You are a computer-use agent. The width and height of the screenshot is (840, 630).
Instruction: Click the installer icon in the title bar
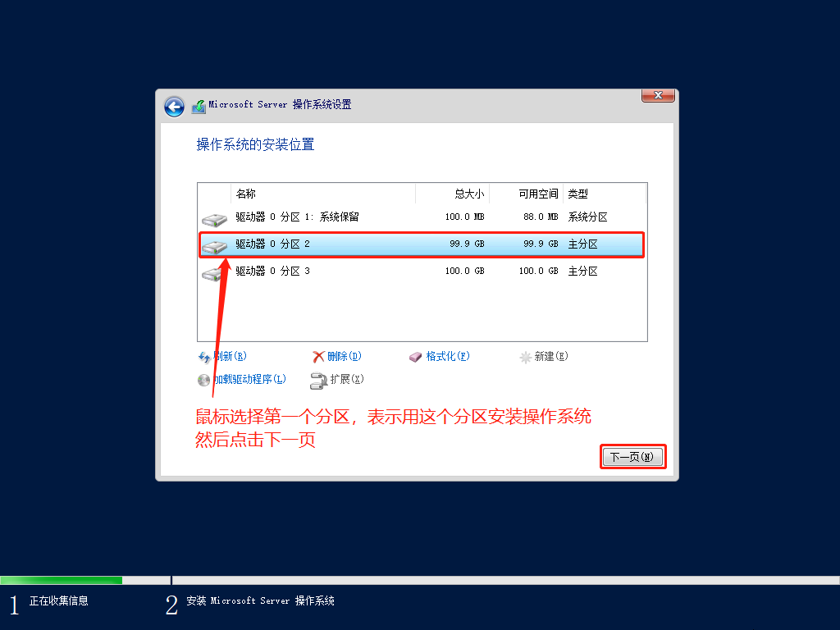[x=199, y=106]
